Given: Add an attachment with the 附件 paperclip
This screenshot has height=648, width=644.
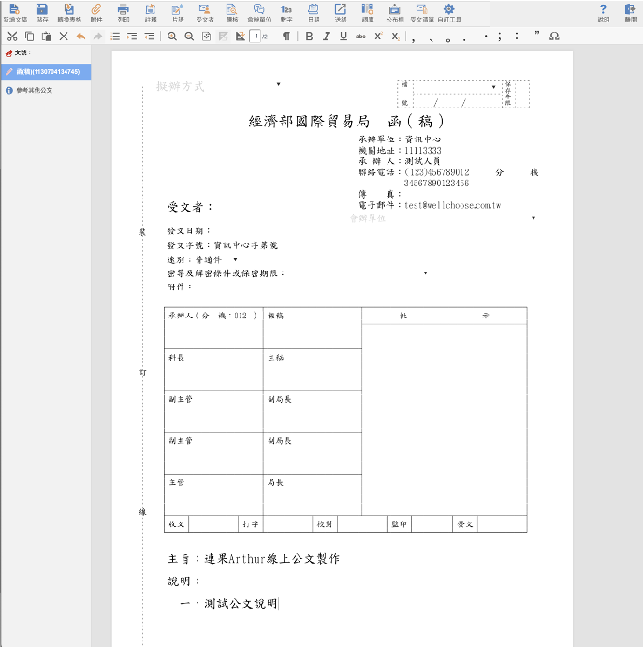Looking at the screenshot, I should (x=96, y=13).
